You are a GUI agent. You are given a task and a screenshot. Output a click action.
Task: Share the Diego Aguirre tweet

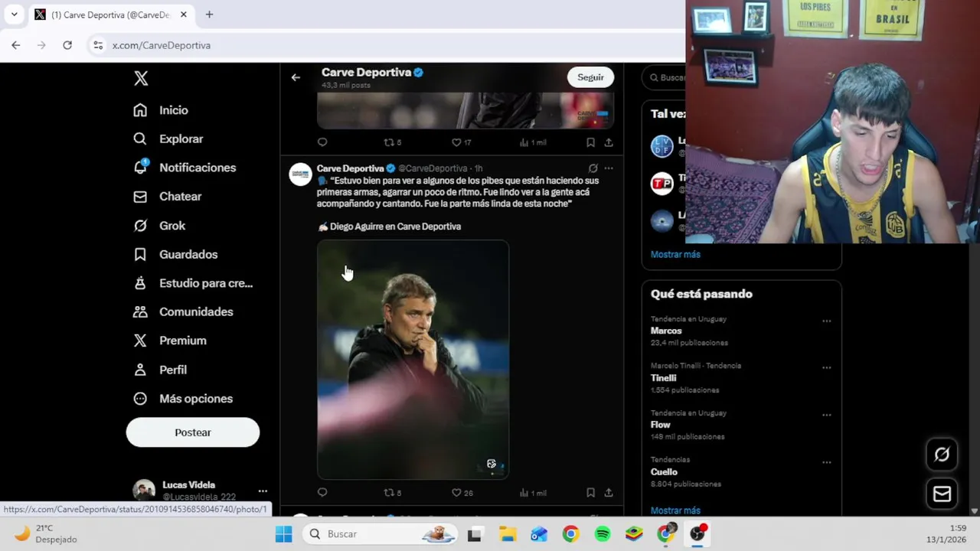pyautogui.click(x=609, y=493)
